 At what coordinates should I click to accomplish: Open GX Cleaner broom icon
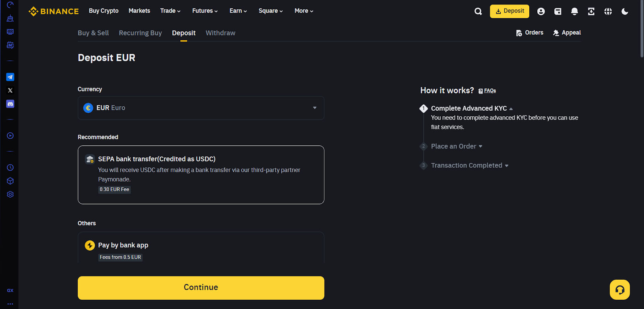[10, 18]
